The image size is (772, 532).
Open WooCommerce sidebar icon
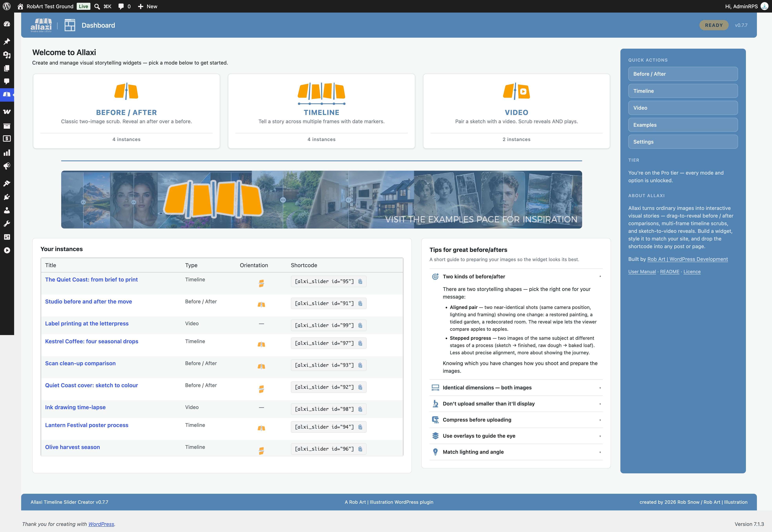tap(7, 112)
